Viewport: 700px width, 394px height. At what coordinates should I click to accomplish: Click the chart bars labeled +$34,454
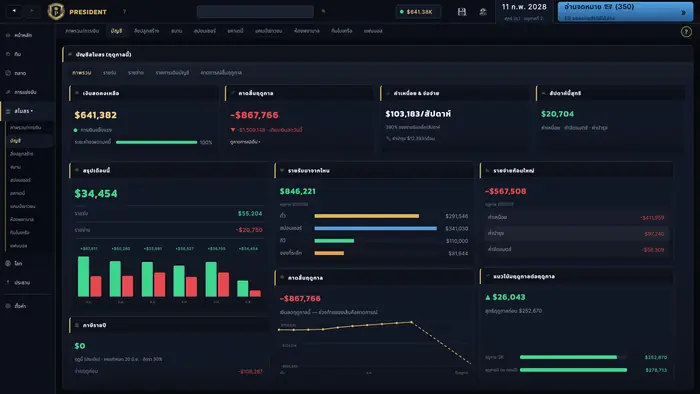249,288
